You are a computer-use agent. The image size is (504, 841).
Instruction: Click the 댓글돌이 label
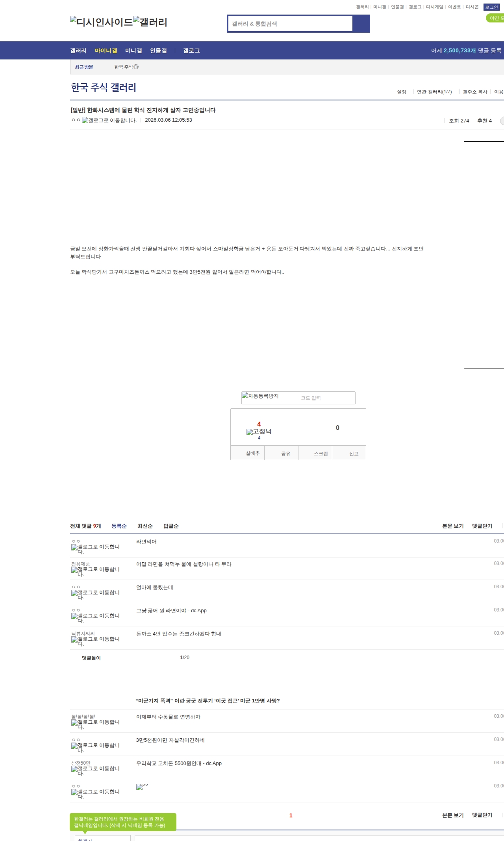coord(91,658)
